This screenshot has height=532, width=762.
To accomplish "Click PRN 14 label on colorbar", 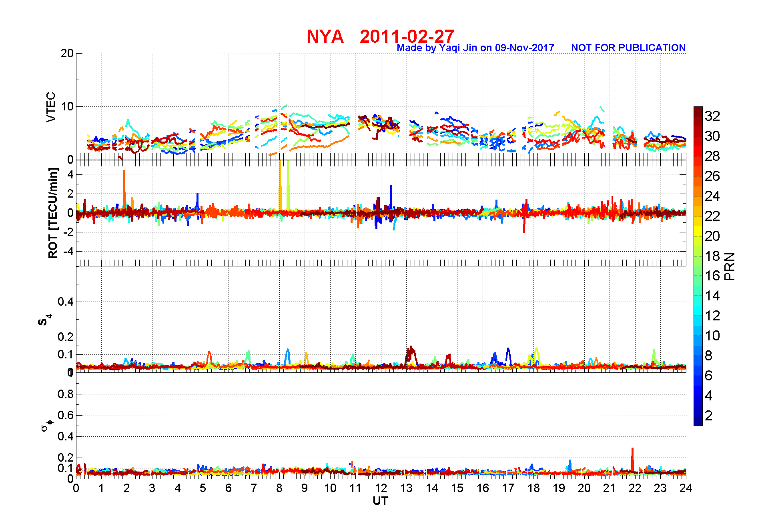I will point(712,296).
